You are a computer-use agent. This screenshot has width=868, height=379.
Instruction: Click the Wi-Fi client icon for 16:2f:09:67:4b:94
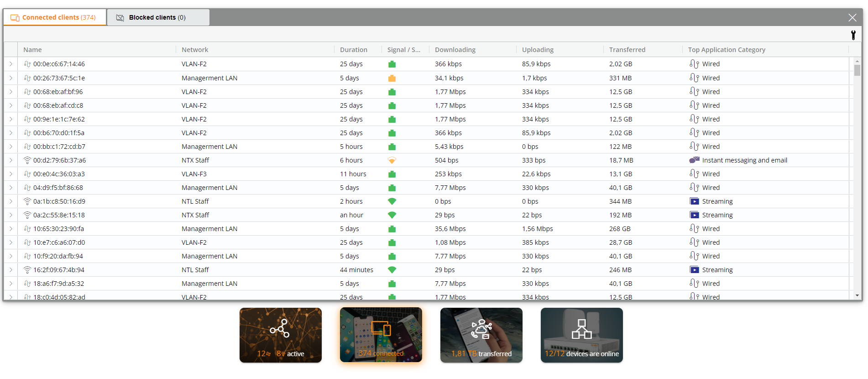point(27,270)
